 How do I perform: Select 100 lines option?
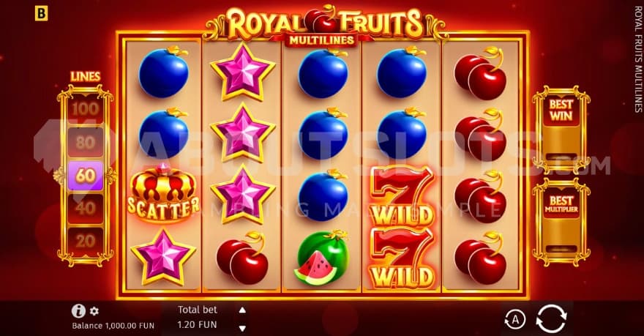point(86,109)
